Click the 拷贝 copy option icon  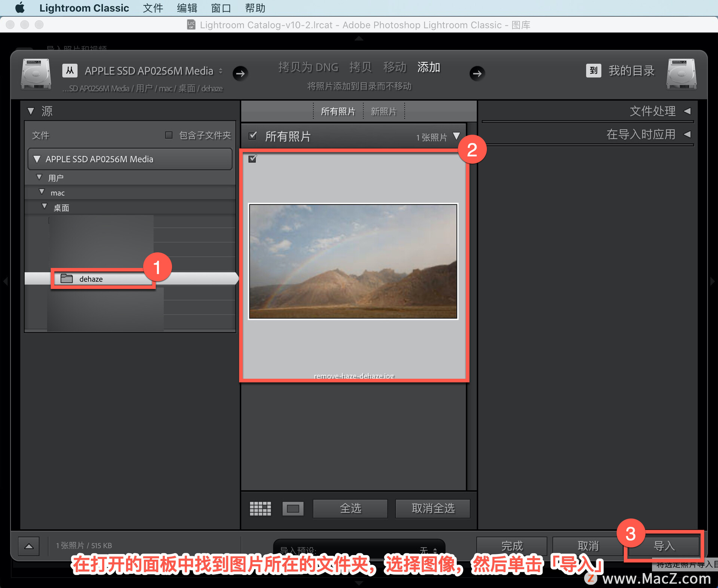[357, 67]
